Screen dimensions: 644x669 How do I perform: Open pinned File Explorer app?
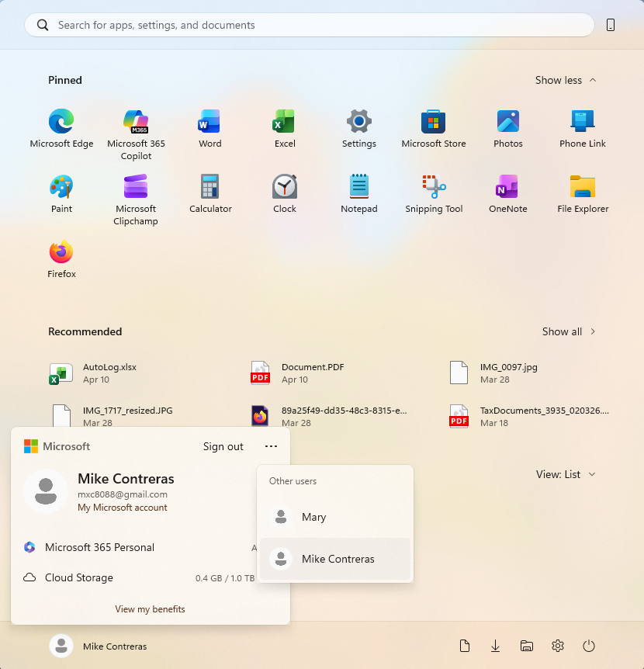click(x=582, y=194)
